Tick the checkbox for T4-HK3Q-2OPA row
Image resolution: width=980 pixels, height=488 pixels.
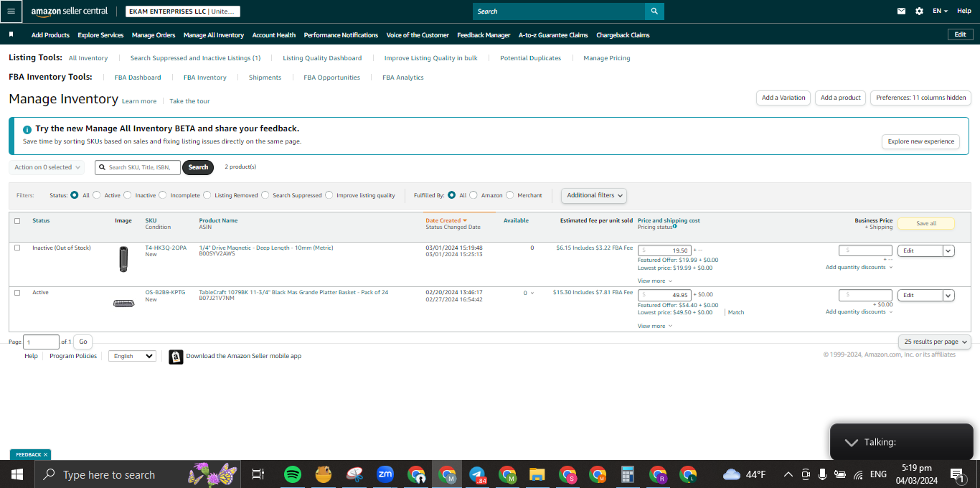pyautogui.click(x=17, y=248)
